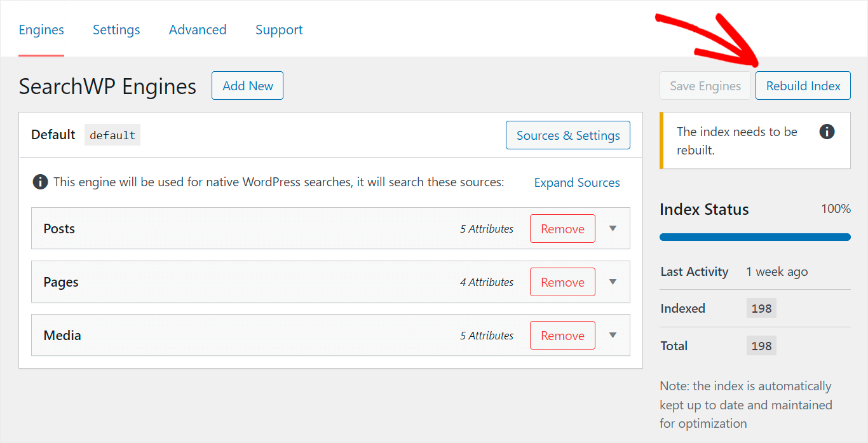Click the Add New engine button
Screen dimensions: 868x443
247,86
